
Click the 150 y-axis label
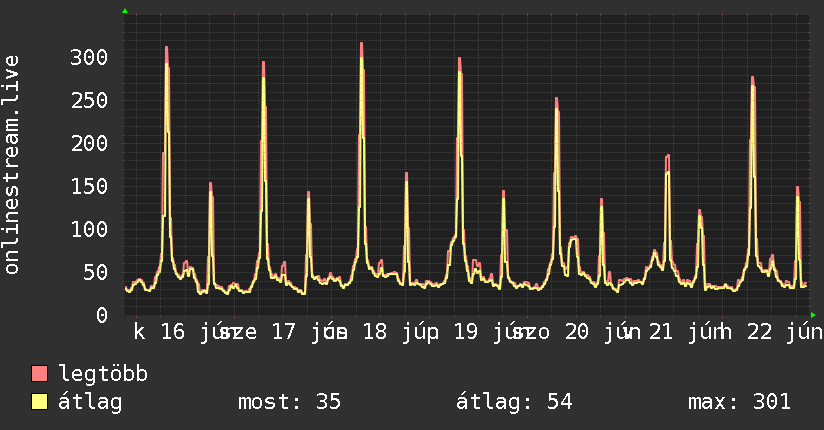89,187
